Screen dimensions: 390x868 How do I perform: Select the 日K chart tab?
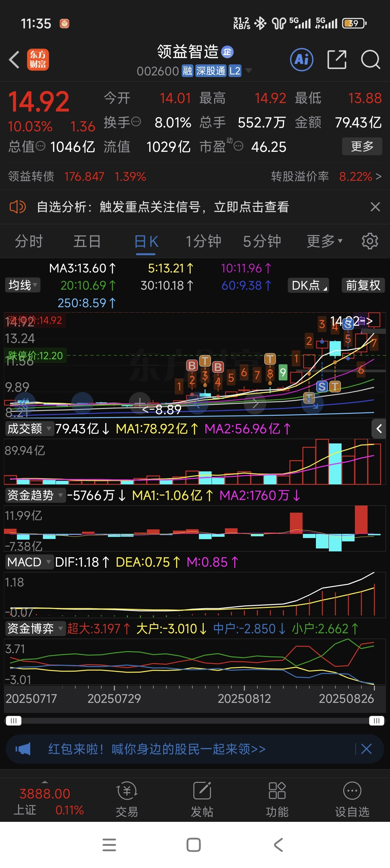click(x=146, y=241)
